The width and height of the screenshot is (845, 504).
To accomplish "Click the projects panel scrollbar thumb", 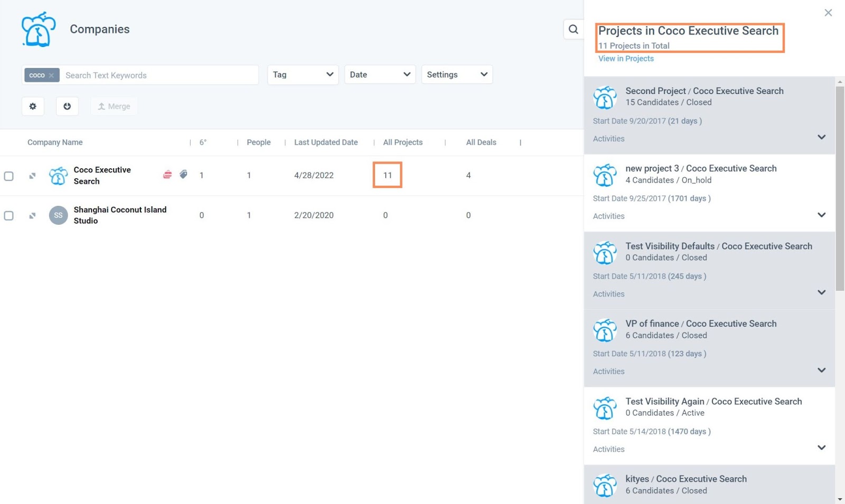I will pyautogui.click(x=840, y=188).
